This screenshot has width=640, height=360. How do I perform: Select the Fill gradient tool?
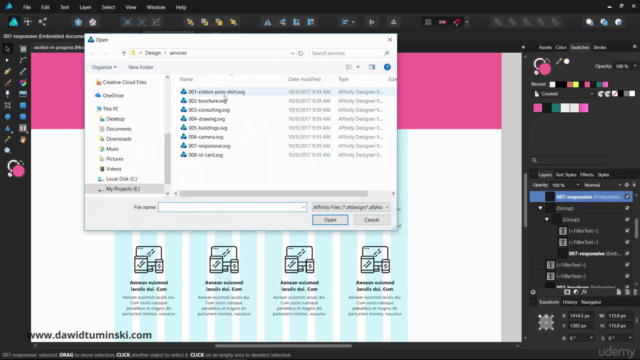[23, 83]
